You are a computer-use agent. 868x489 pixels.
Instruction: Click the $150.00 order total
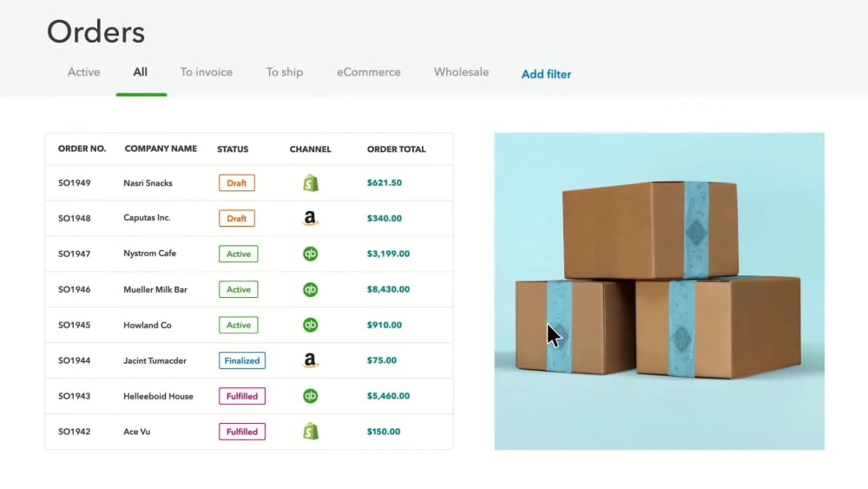(383, 432)
